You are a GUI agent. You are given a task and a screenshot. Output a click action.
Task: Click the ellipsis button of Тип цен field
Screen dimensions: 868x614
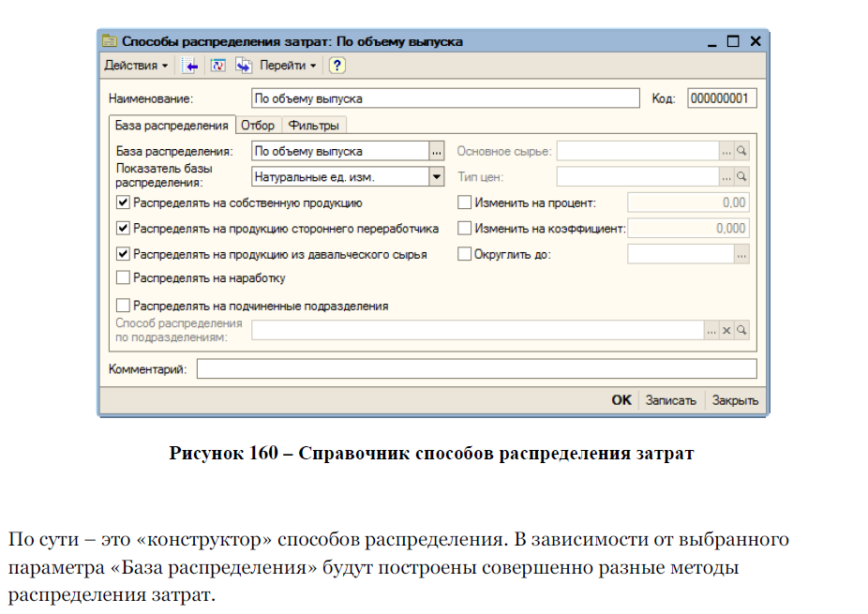[726, 177]
